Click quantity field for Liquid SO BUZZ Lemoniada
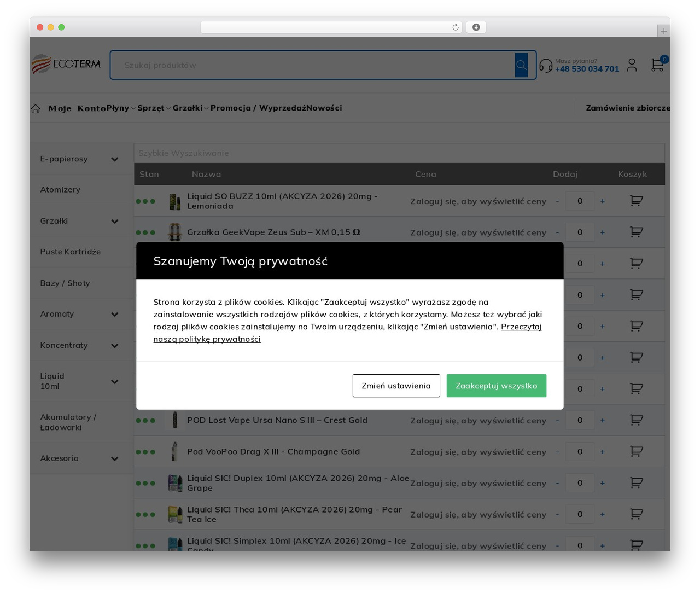Screen dimensions: 700x593 pos(580,201)
